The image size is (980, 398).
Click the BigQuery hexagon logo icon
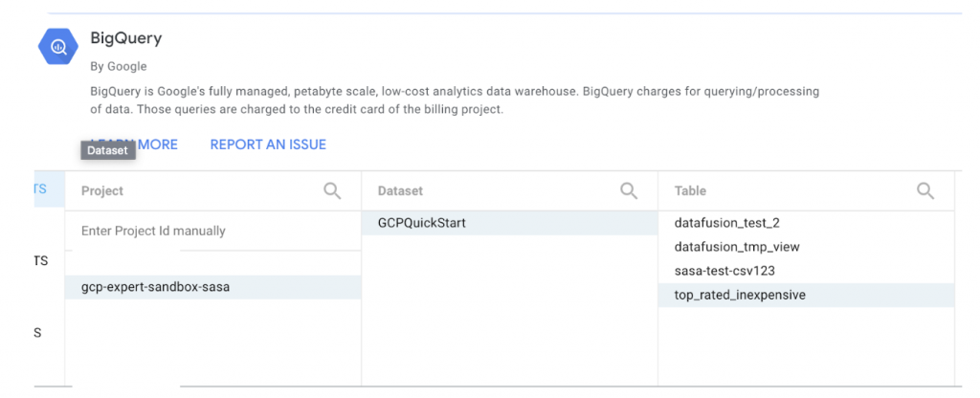[x=58, y=47]
